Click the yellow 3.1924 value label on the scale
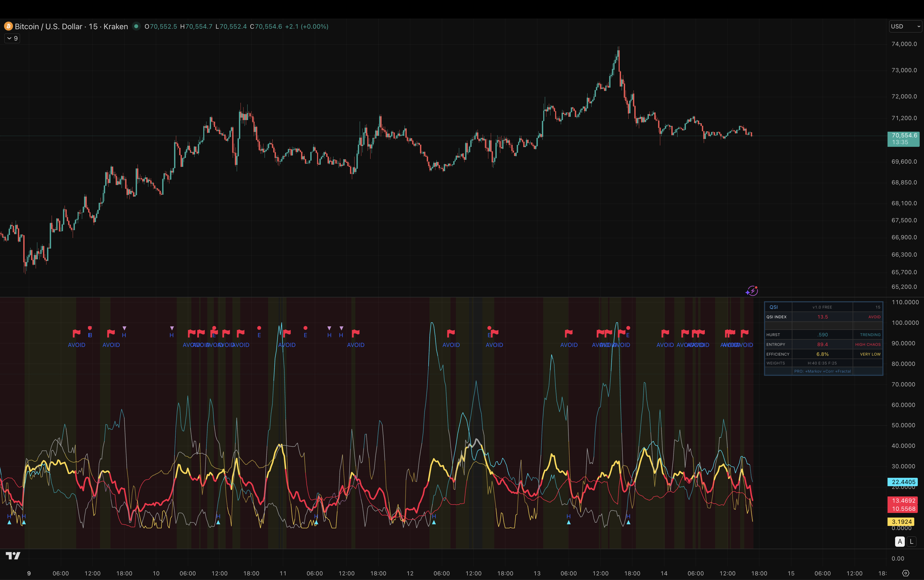 click(x=903, y=521)
